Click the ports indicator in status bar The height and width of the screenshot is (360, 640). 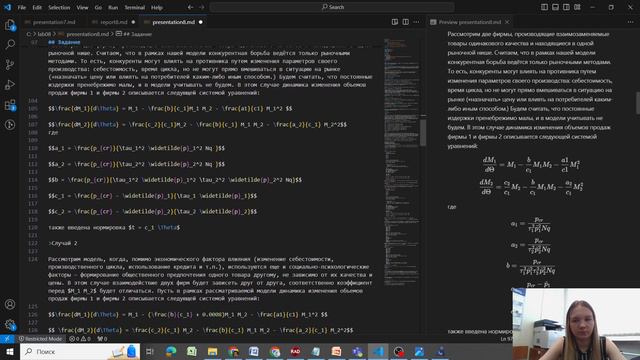[102, 339]
